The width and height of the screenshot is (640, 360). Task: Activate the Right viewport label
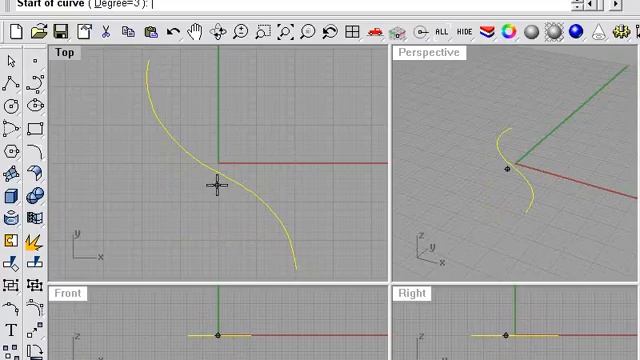[x=412, y=293]
